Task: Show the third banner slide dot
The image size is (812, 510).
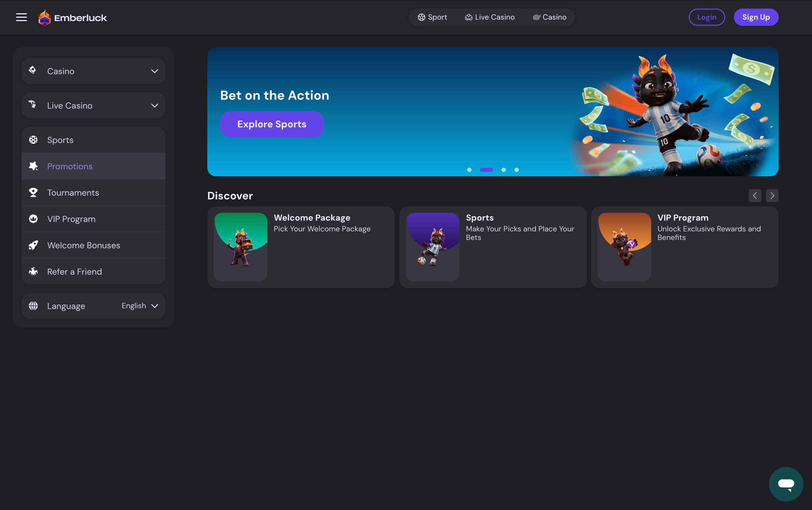Action: point(503,170)
